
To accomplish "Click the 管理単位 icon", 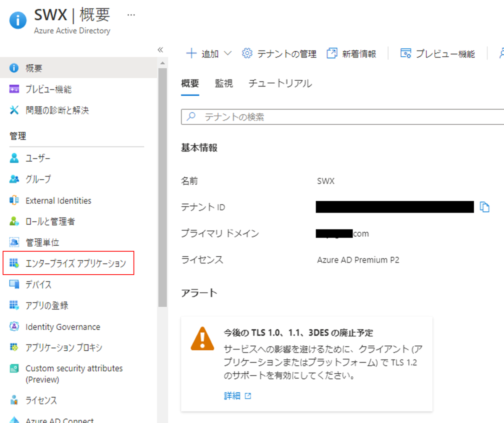I will [x=14, y=242].
